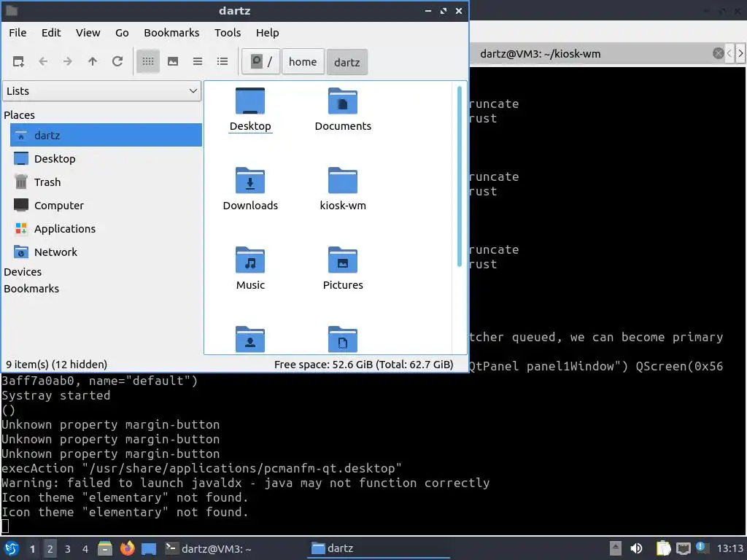This screenshot has width=747, height=560.
Task: Click the file manager window title icon
Action: point(12,10)
